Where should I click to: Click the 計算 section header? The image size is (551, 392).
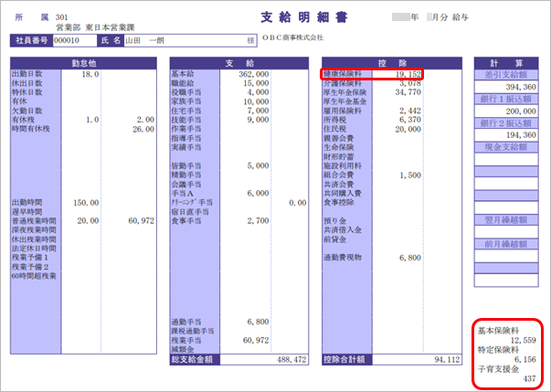[x=506, y=63]
